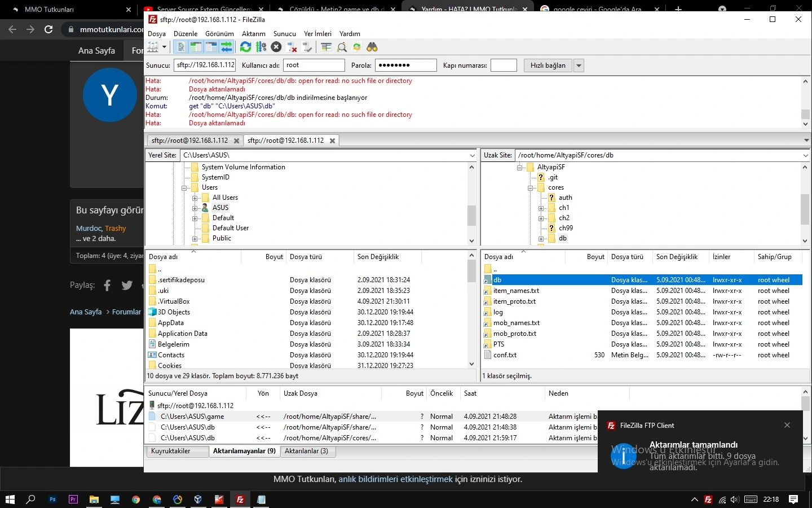The height and width of the screenshot is (508, 812).
Task: Close the second sftp connection tab
Action: [332, 141]
